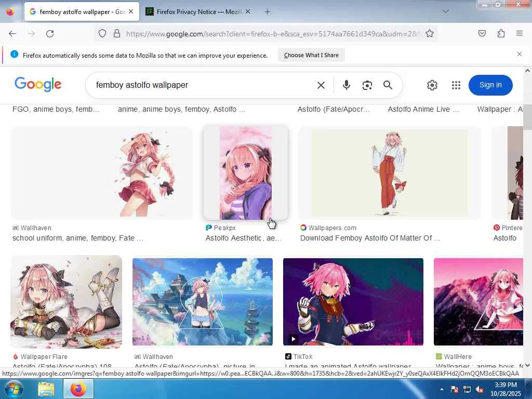
Task: Open the Wallpapers.com miko outfit image
Action: click(390, 173)
